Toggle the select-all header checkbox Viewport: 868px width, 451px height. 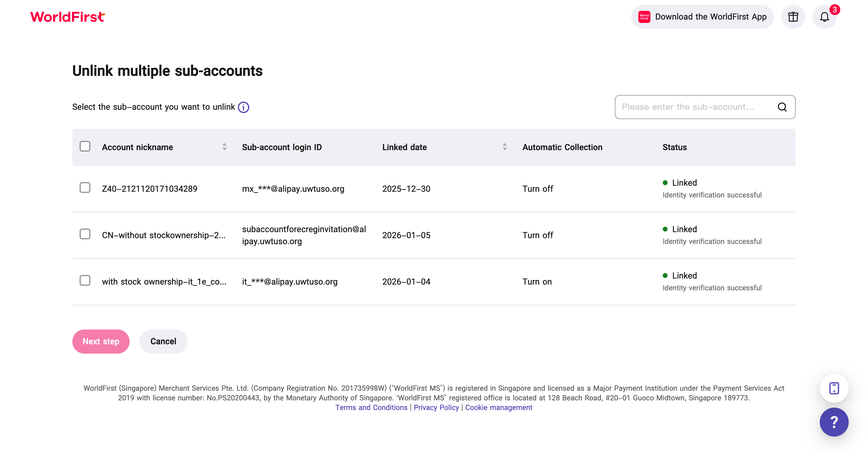click(85, 146)
